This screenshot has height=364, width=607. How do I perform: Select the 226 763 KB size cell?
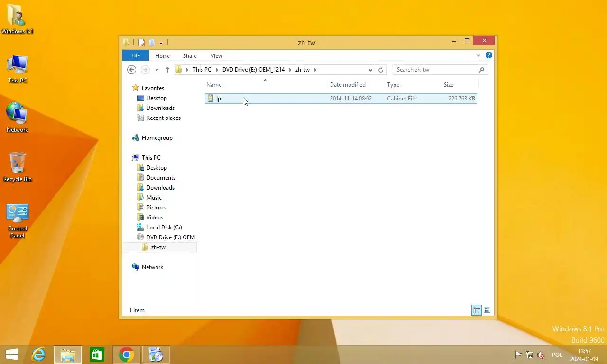461,99
